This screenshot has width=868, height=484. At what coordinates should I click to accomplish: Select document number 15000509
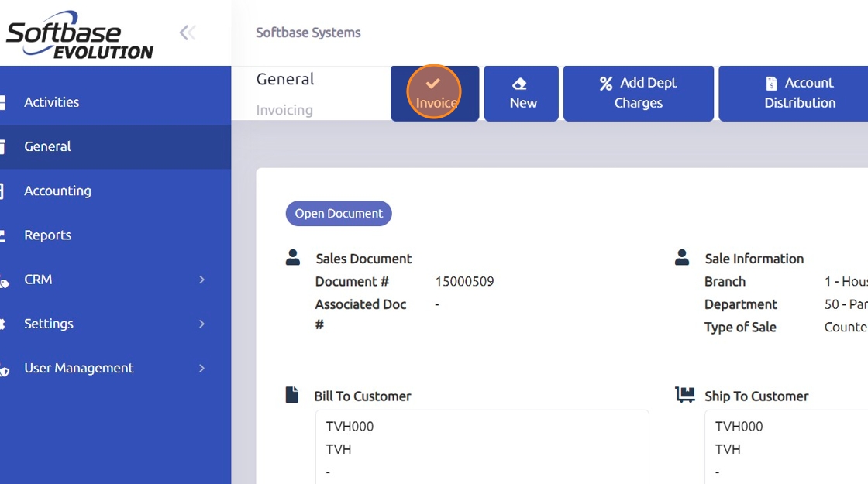tap(464, 282)
